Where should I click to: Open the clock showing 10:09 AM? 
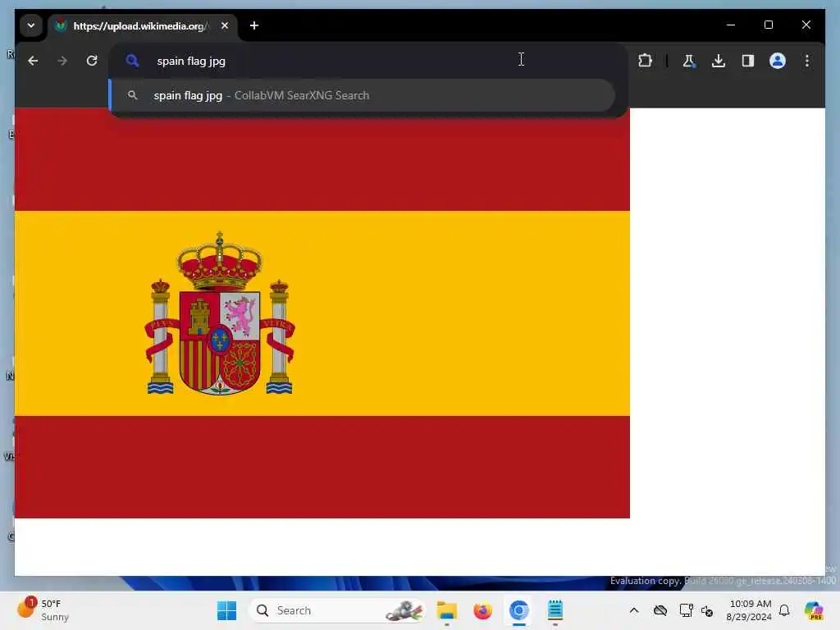pos(749,610)
